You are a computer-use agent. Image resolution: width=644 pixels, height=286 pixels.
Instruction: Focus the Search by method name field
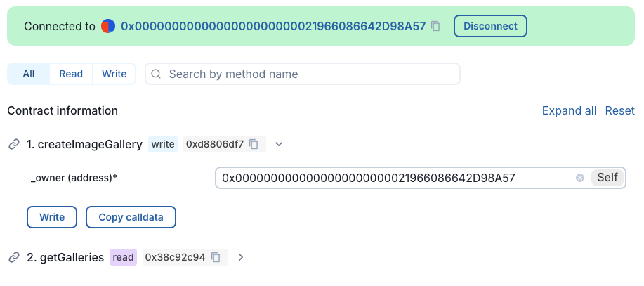click(309, 74)
